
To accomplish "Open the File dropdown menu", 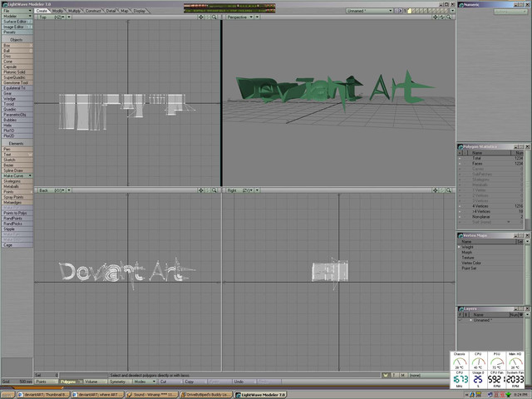I will (x=17, y=11).
